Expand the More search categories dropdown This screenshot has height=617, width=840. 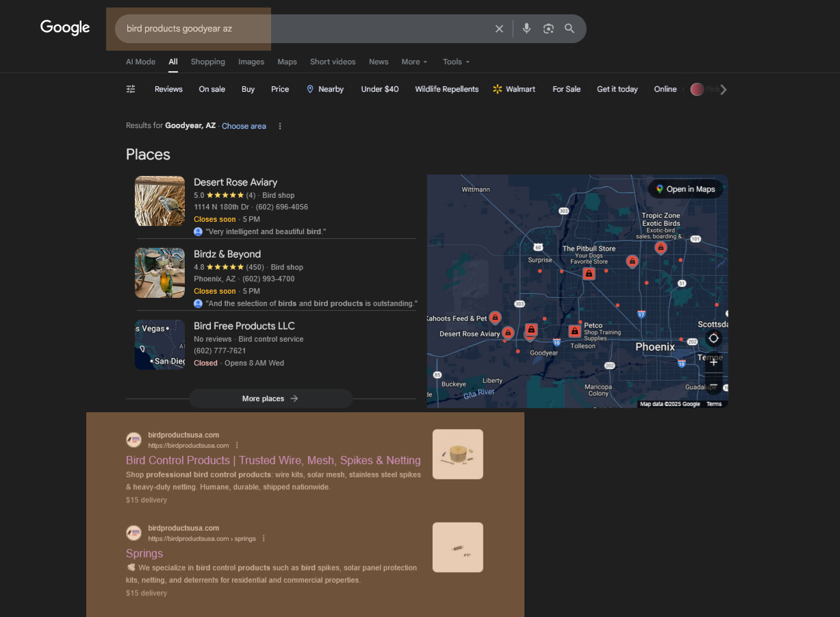coord(414,62)
